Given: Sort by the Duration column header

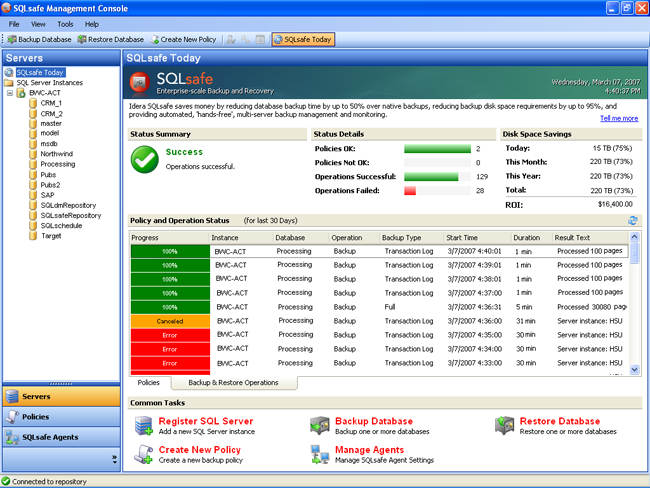Looking at the screenshot, I should click(x=531, y=238).
